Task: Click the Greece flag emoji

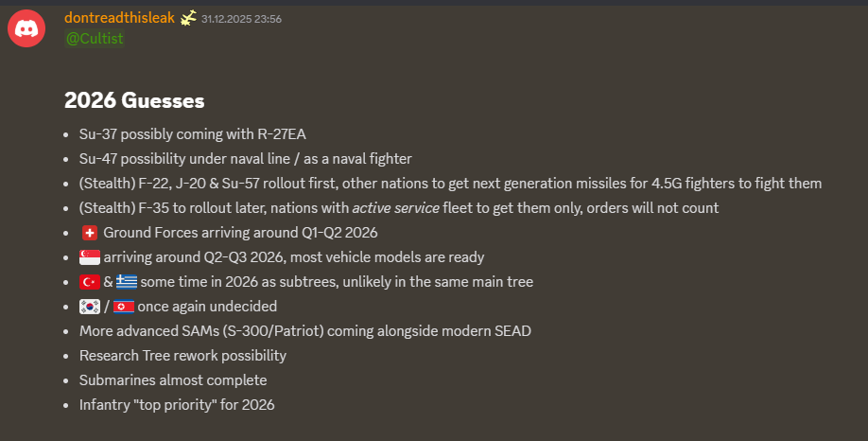Action: (x=127, y=282)
